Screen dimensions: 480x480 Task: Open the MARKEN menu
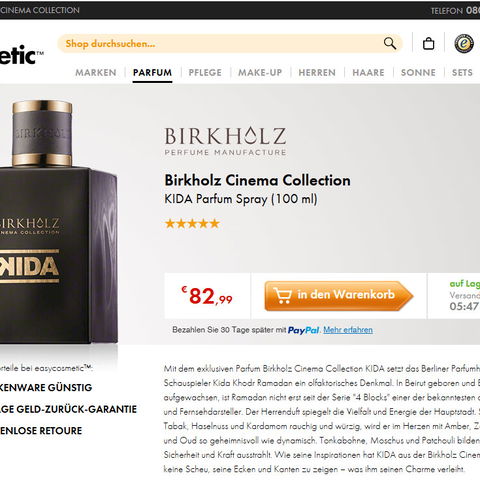(96, 72)
